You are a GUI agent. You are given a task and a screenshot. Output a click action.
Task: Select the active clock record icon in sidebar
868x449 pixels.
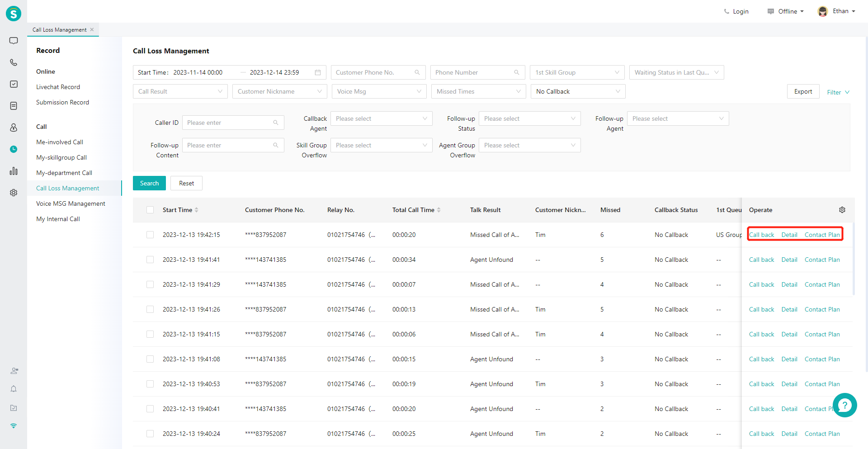click(x=14, y=149)
